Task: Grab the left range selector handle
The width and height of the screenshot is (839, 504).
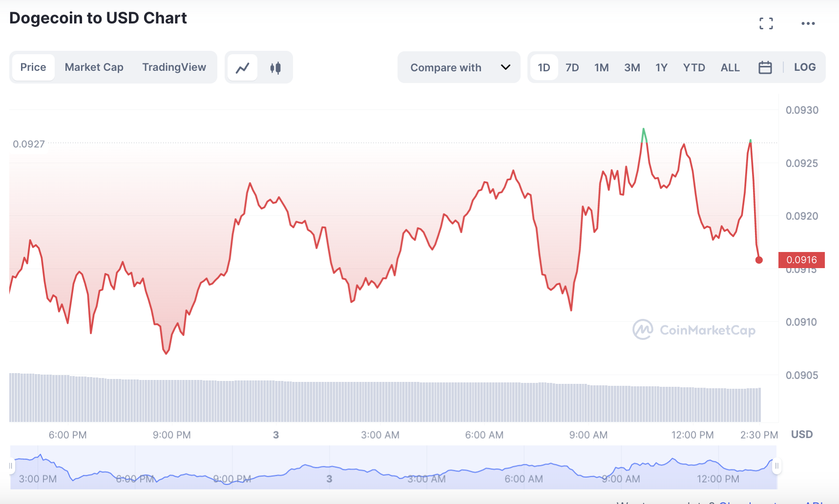Action: click(x=11, y=466)
